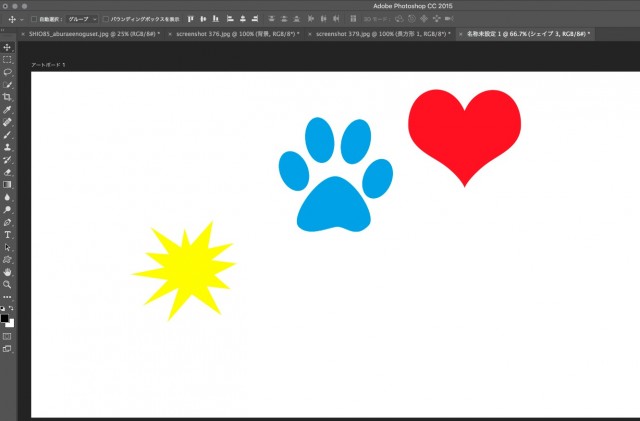Switch to screenshot 379.jpg tab
640x421 pixels.
[381, 33]
